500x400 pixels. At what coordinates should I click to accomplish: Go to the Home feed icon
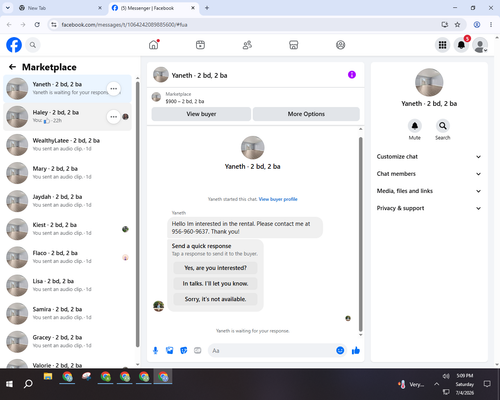click(x=154, y=45)
